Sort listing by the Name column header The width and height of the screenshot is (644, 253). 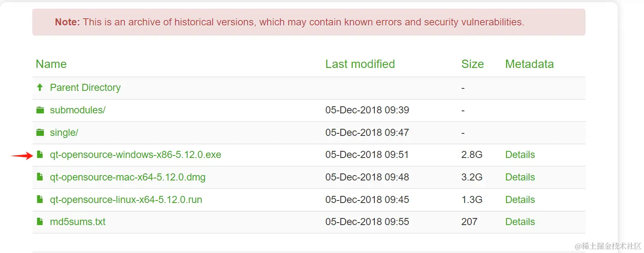[x=51, y=64]
